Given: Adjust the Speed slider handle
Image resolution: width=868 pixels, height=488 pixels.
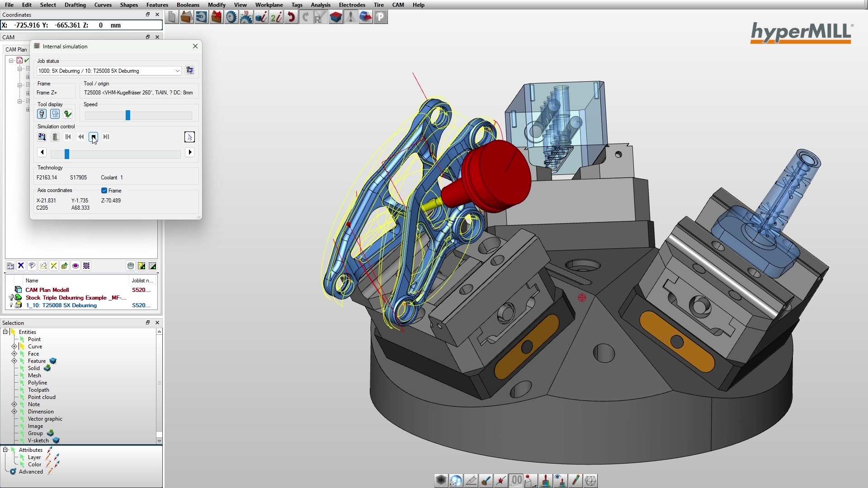Looking at the screenshot, I should point(128,115).
